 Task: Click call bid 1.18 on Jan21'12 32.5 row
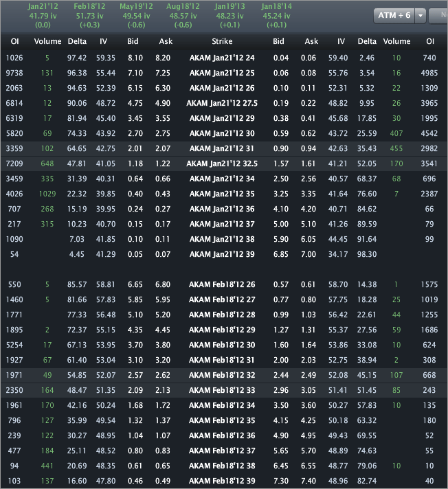point(135,163)
